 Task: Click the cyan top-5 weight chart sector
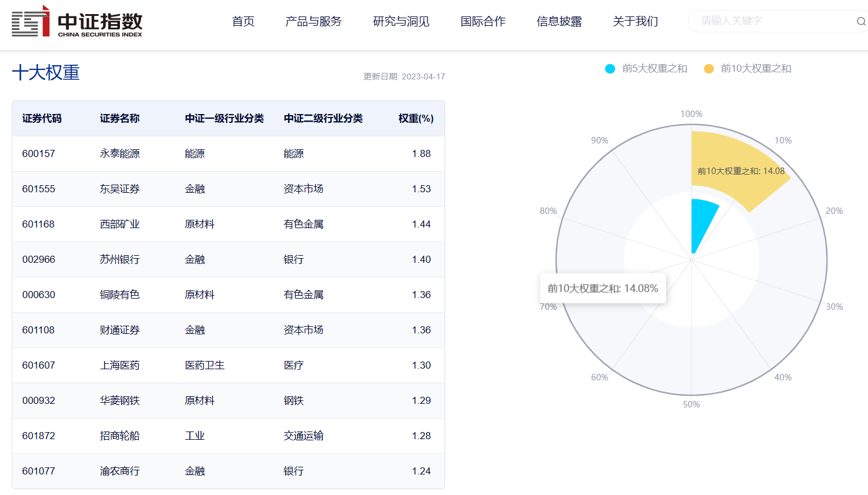coord(703,223)
